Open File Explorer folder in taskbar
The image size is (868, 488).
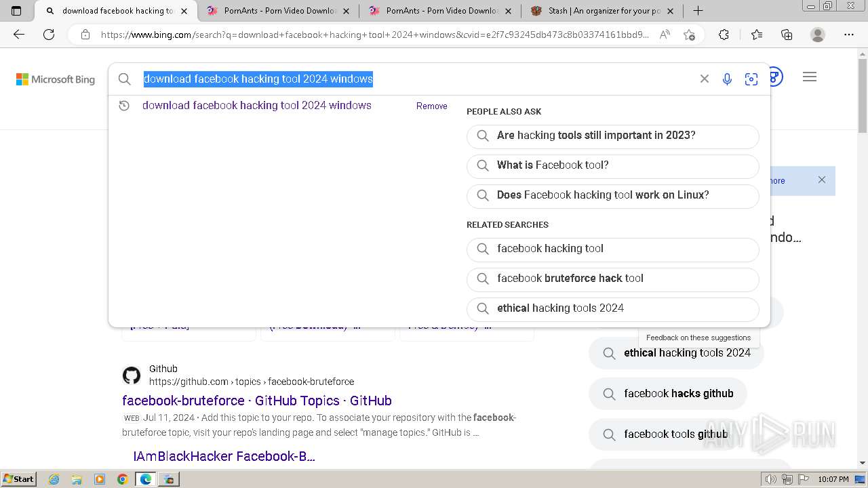[77, 479]
